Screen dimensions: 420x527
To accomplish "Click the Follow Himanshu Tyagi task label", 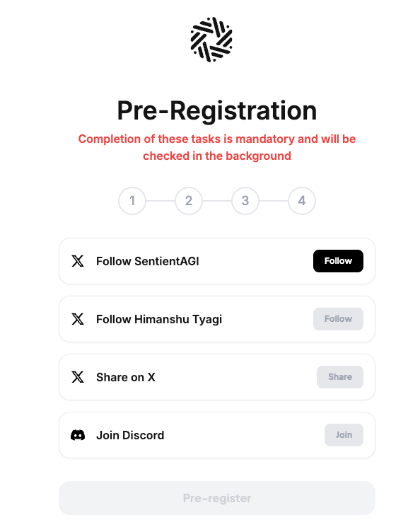I will [x=159, y=319].
